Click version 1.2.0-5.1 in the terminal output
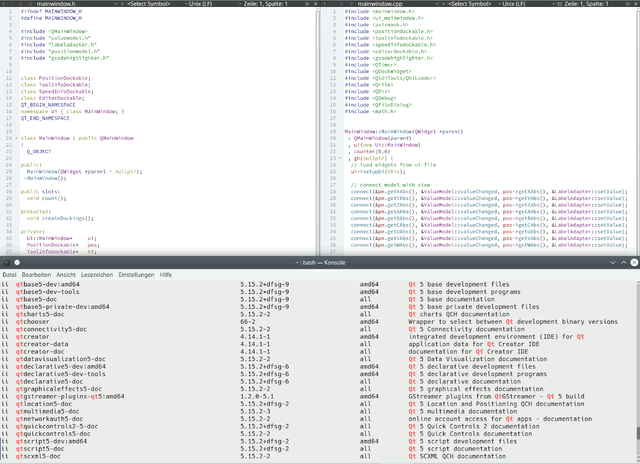 (257, 396)
